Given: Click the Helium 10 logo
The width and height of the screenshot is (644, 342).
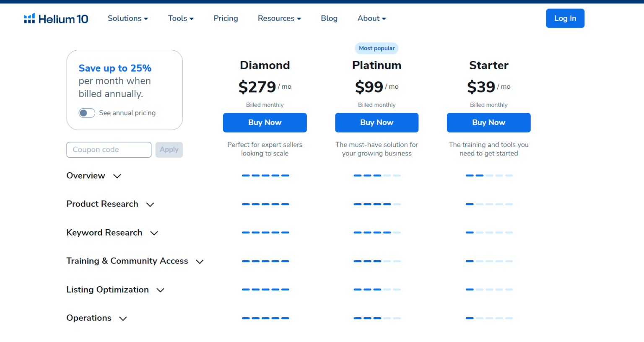Looking at the screenshot, I should tap(56, 18).
